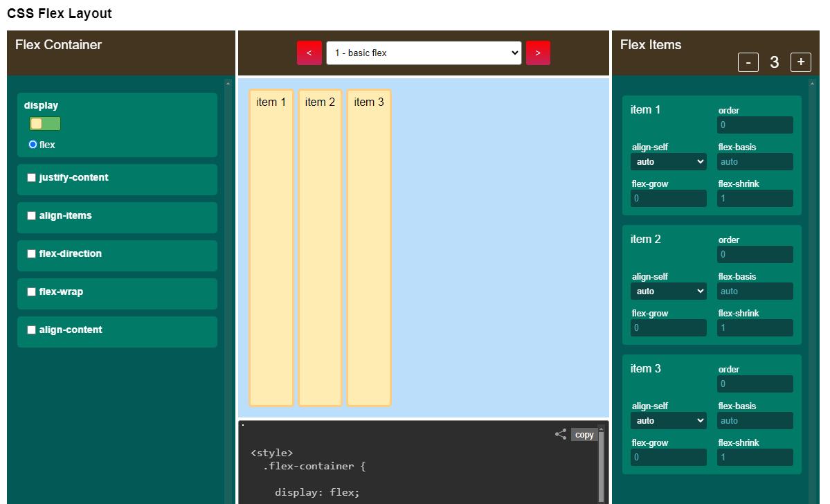
Task: Expand item 2 align-self dropdown
Action: pyautogui.click(x=668, y=291)
